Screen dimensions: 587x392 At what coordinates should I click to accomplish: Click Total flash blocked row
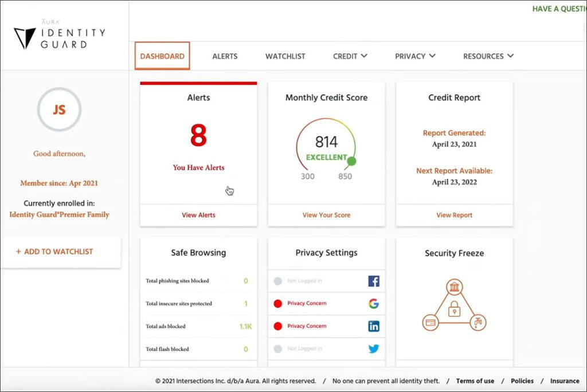198,349
